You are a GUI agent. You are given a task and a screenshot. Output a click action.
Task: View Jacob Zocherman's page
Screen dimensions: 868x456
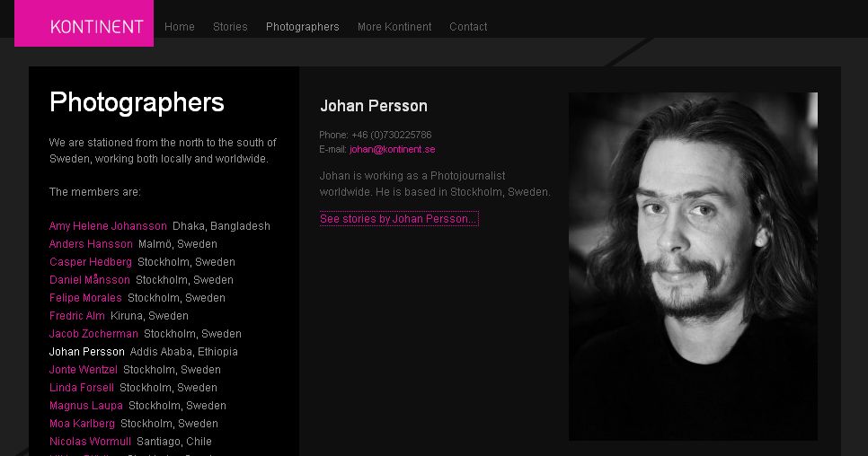(x=93, y=334)
